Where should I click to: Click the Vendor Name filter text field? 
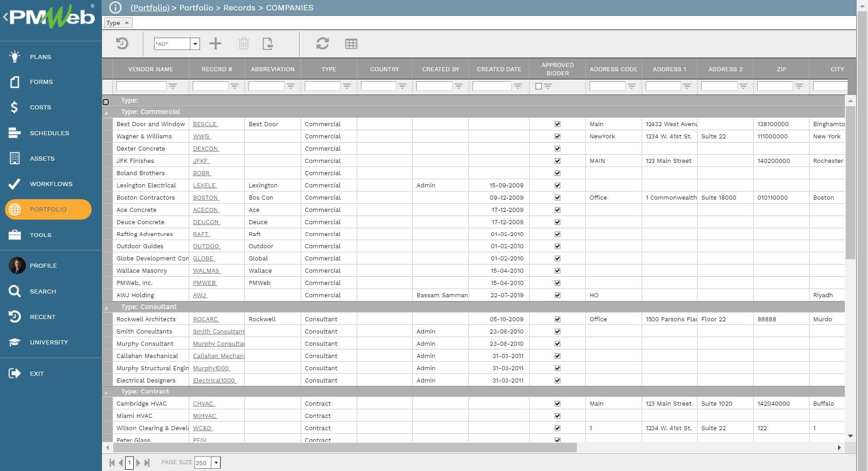coord(141,86)
